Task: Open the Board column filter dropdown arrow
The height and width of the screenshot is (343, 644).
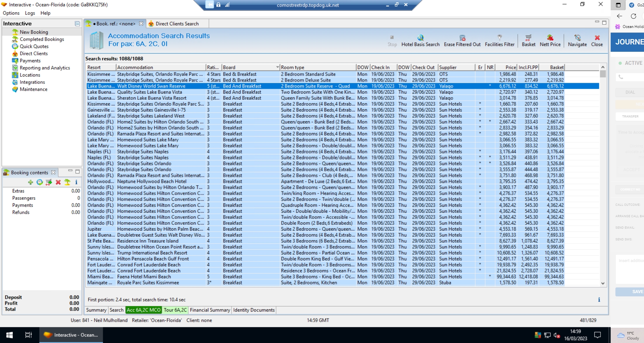Action: 277,67
